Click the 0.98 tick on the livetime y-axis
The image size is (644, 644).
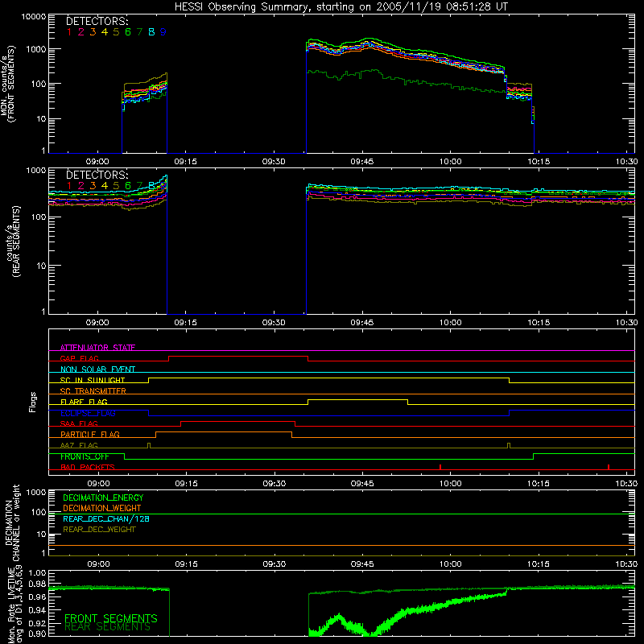(37, 584)
